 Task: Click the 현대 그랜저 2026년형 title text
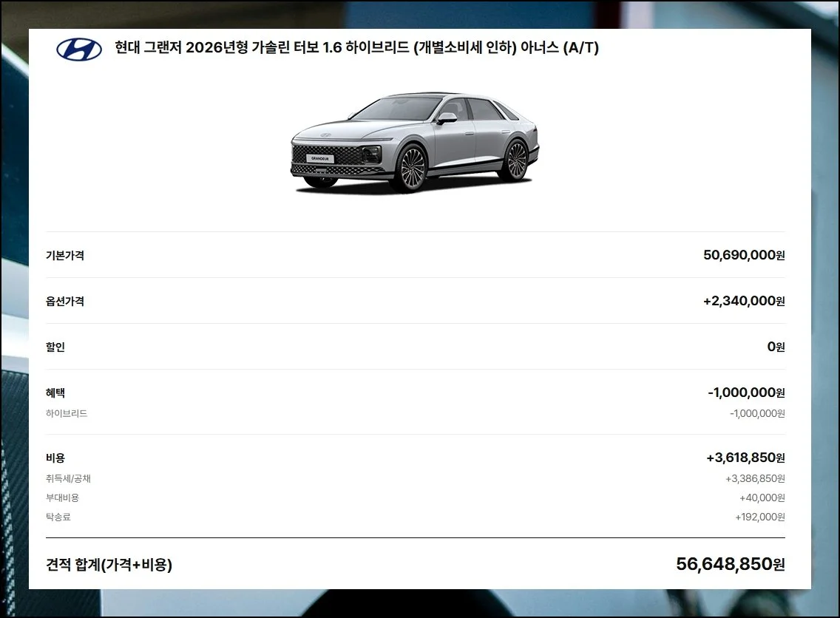[356, 48]
